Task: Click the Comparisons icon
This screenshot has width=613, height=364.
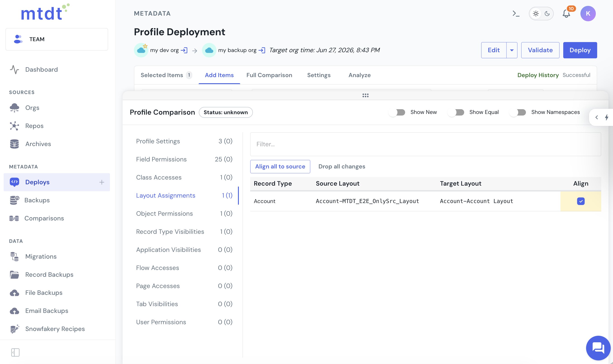Action: (14, 218)
